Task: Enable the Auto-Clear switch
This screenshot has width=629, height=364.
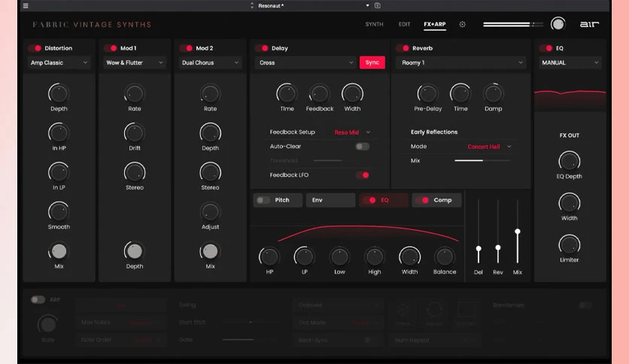Action: pyautogui.click(x=362, y=147)
